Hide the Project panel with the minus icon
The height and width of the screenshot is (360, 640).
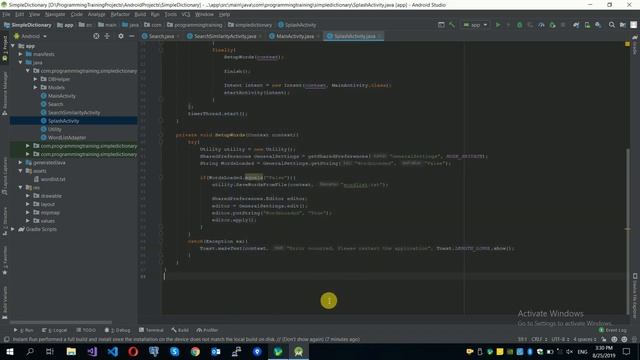tap(131, 36)
